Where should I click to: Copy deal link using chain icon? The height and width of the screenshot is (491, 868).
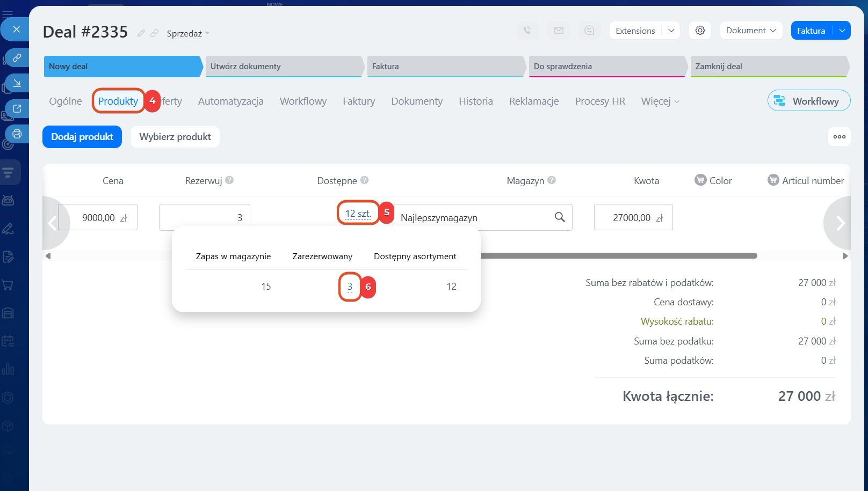(x=155, y=33)
